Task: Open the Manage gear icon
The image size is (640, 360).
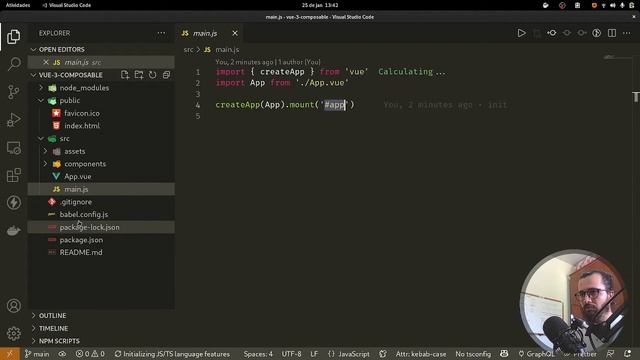Action: (13, 333)
